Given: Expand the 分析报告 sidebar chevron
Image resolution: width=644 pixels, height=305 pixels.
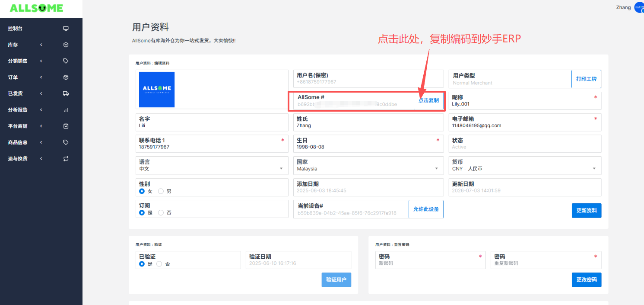Looking at the screenshot, I should point(41,110).
